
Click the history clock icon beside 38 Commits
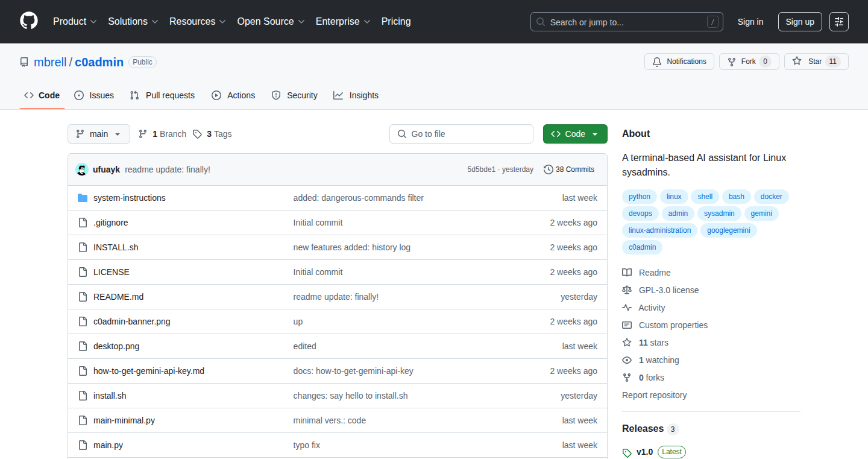pos(549,169)
